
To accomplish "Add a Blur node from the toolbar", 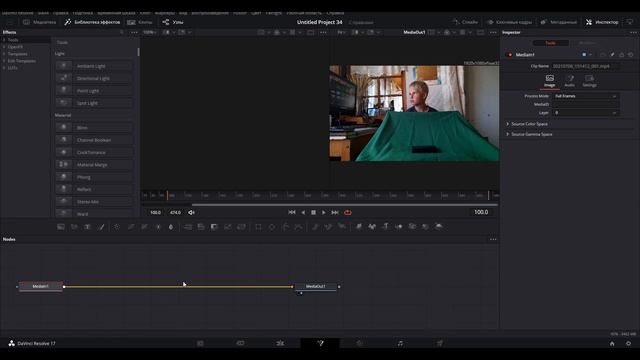I will click(x=171, y=227).
